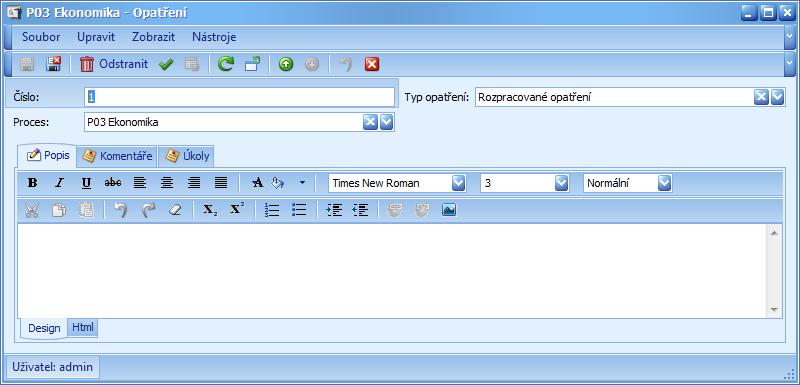Open the Upravit menu
This screenshot has height=385, width=800.
96,37
